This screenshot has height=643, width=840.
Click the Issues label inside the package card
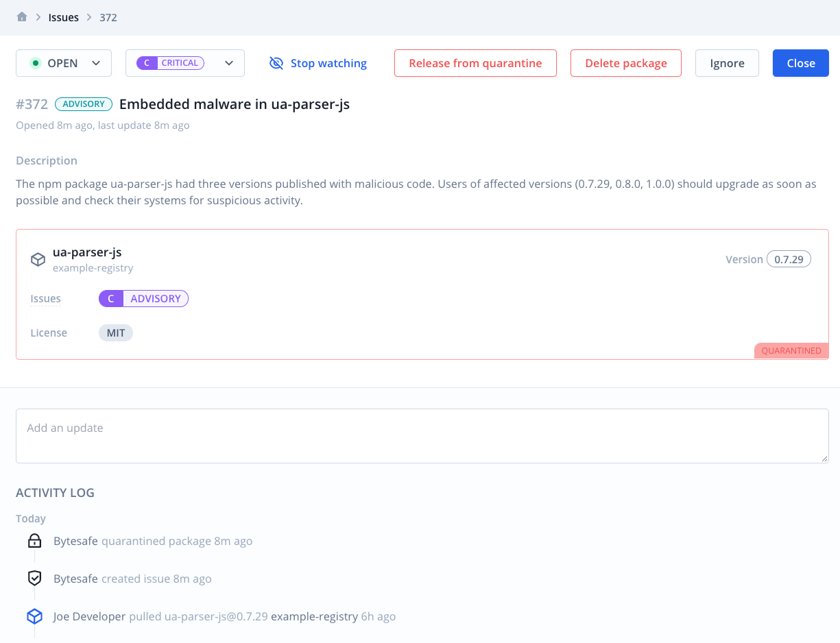pyautogui.click(x=45, y=298)
